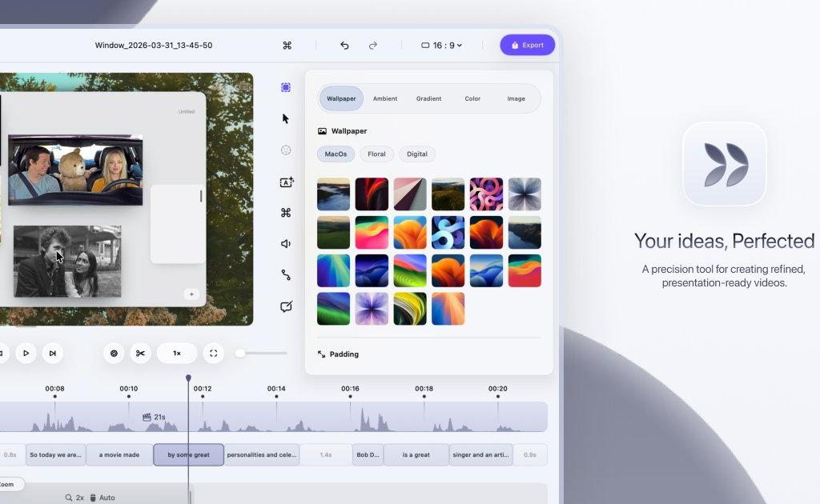Open the 16:9 aspect ratio dropdown
The image size is (820, 504).
(441, 46)
